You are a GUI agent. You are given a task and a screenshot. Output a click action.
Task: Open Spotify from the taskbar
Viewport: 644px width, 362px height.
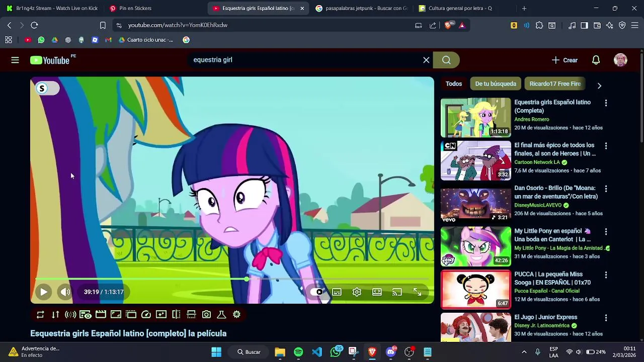coord(298,352)
